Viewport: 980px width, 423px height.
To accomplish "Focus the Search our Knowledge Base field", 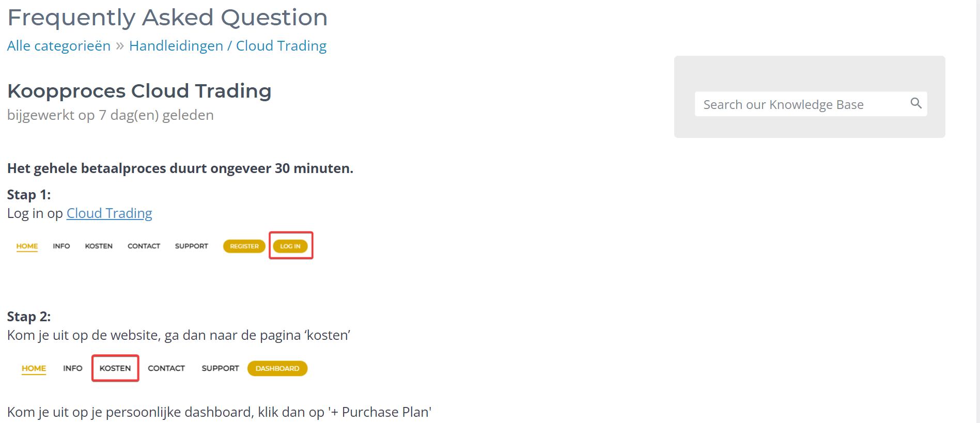I will pos(801,104).
